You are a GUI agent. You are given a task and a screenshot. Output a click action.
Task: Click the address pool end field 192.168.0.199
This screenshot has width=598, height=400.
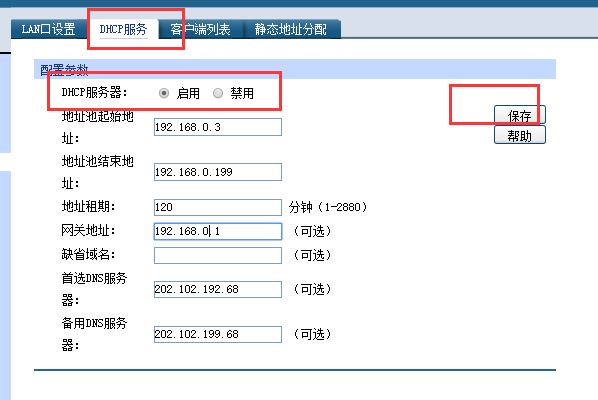[x=218, y=172]
